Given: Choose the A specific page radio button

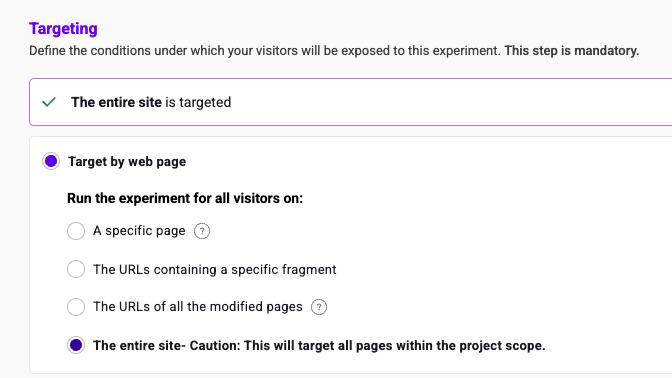Looking at the screenshot, I should (x=76, y=231).
